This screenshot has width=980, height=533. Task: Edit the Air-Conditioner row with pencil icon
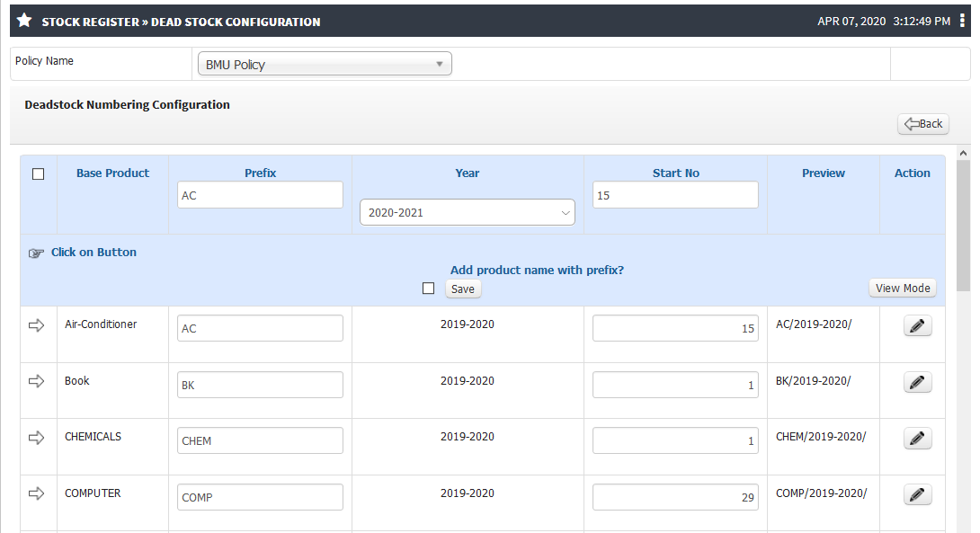point(917,325)
